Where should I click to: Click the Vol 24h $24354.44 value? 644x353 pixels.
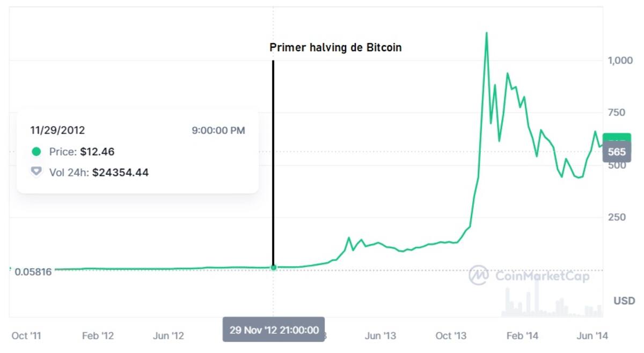tap(120, 173)
